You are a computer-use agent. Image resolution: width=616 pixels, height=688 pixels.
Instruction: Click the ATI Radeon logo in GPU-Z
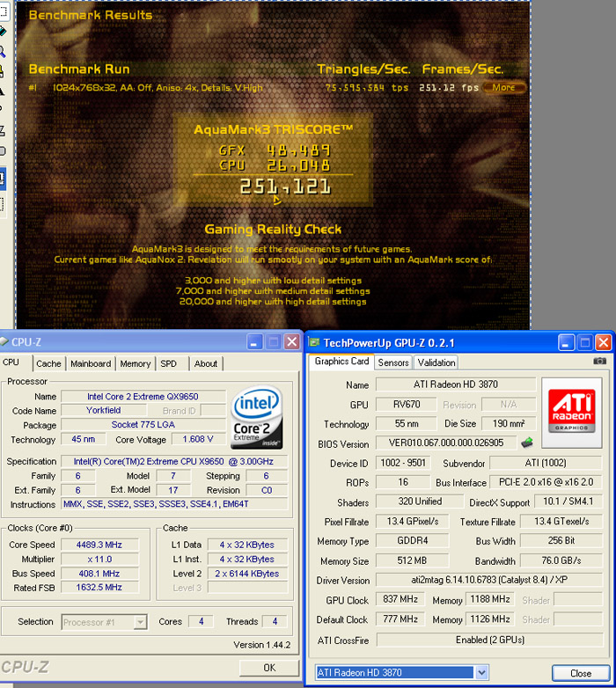tap(572, 412)
